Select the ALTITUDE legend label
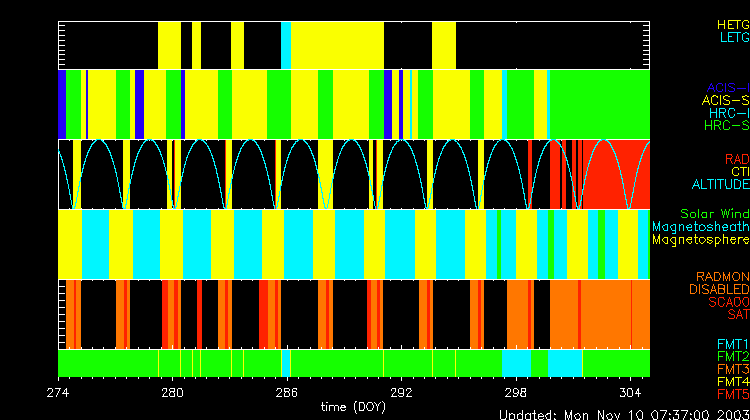Viewport: 750px width, 420px height. click(721, 184)
